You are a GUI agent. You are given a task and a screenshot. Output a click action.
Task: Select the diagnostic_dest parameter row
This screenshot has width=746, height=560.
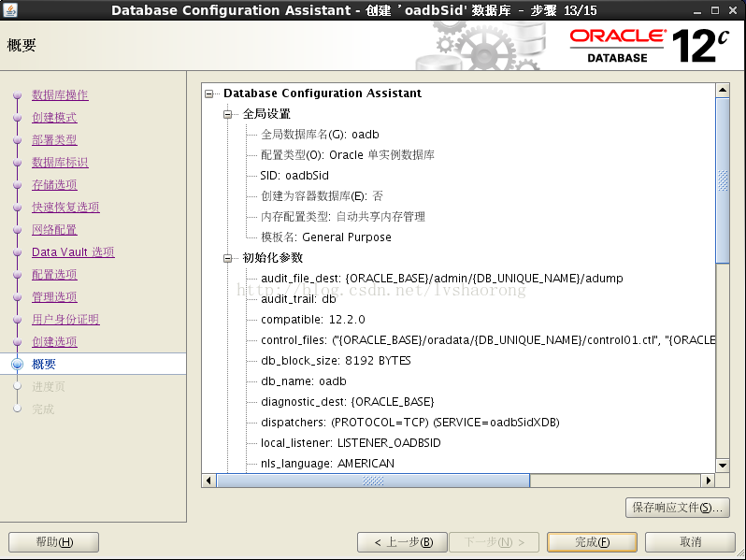[x=348, y=402]
